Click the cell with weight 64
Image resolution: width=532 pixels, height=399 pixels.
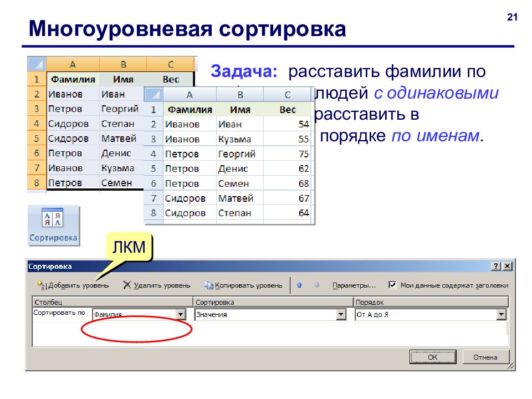(288, 213)
